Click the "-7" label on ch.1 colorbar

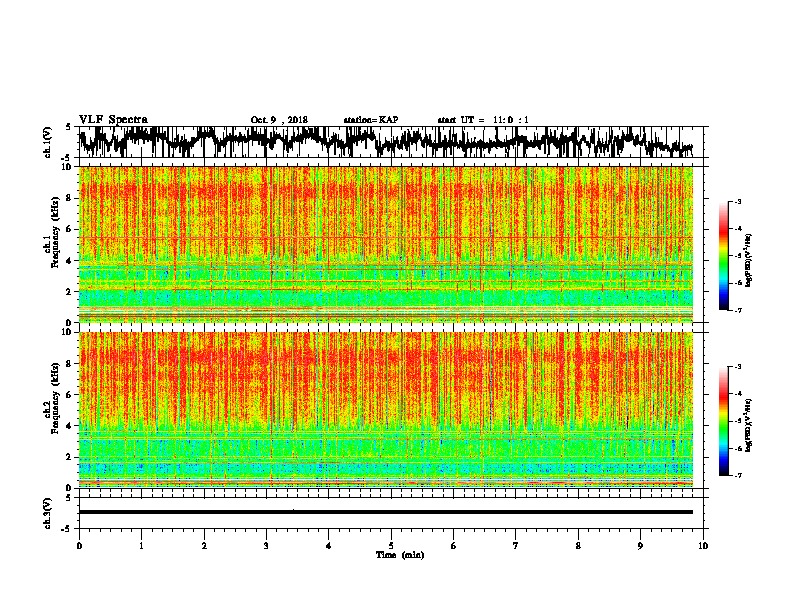(738, 310)
